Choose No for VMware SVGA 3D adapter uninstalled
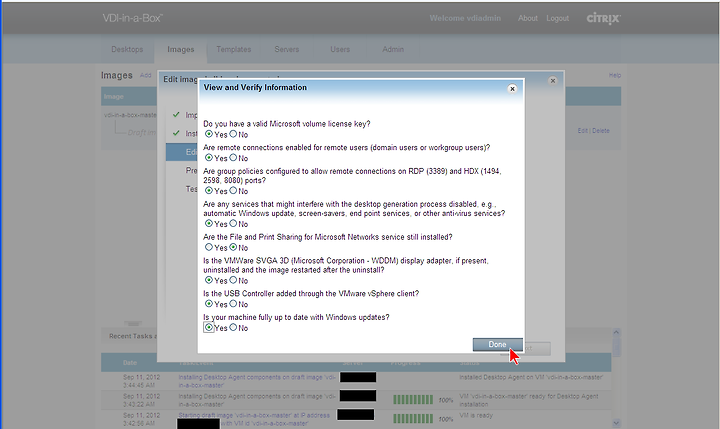Image resolution: width=720 pixels, height=429 pixels. (x=233, y=280)
